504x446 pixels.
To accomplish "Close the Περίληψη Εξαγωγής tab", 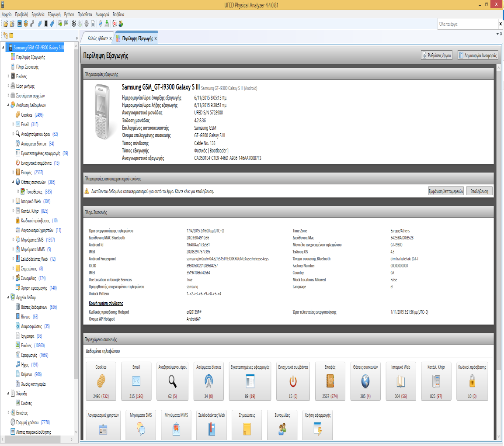I will click(156, 38).
